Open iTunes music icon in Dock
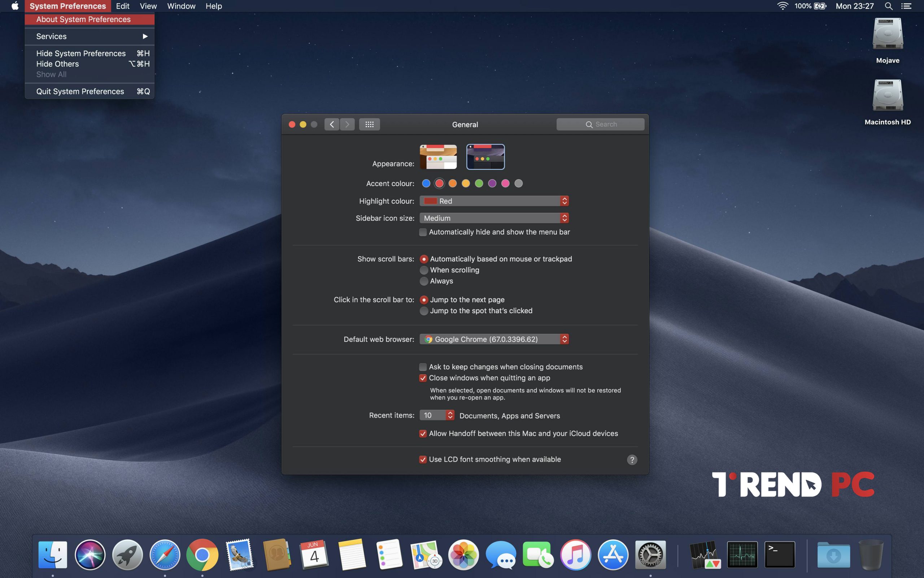 576,554
